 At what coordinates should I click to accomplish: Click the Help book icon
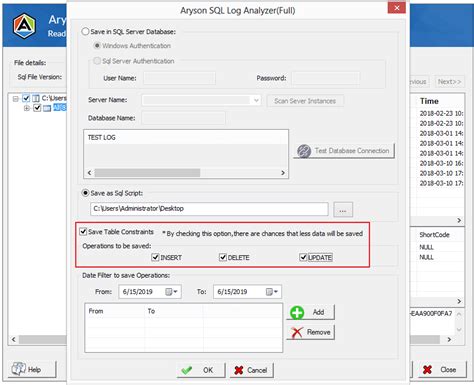pos(18,369)
